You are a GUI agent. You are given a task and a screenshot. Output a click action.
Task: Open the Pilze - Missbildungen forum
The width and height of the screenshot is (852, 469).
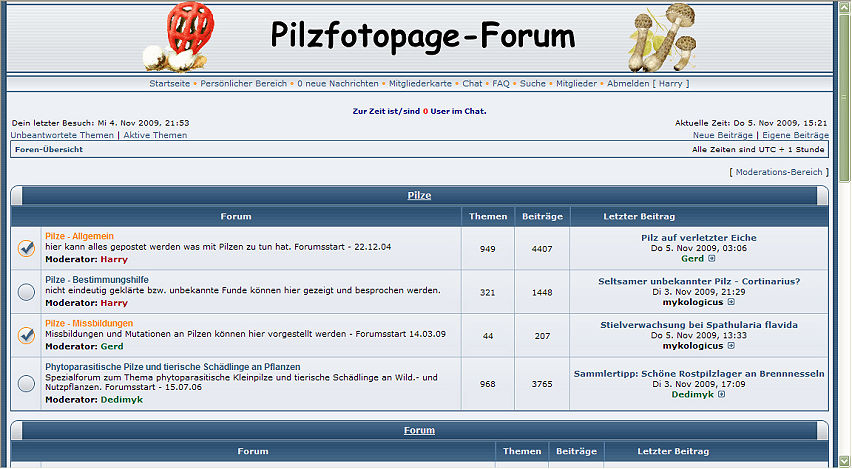89,323
